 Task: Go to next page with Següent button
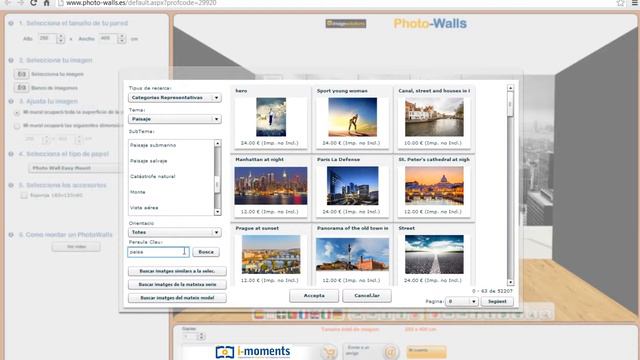497,301
